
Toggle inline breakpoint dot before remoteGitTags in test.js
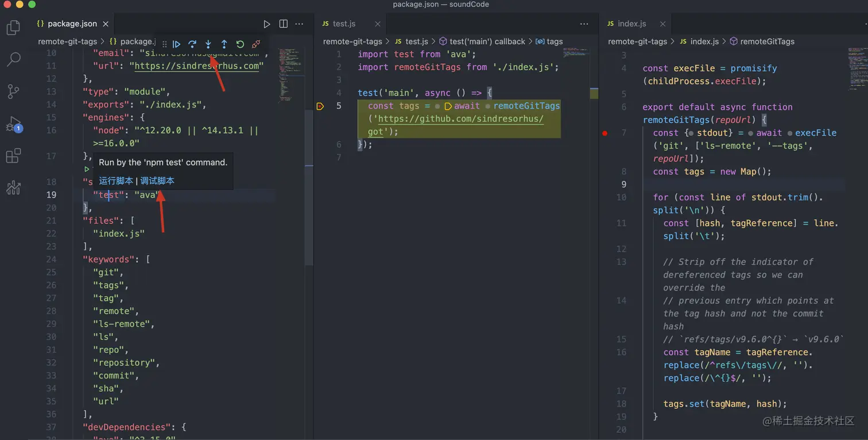(488, 106)
